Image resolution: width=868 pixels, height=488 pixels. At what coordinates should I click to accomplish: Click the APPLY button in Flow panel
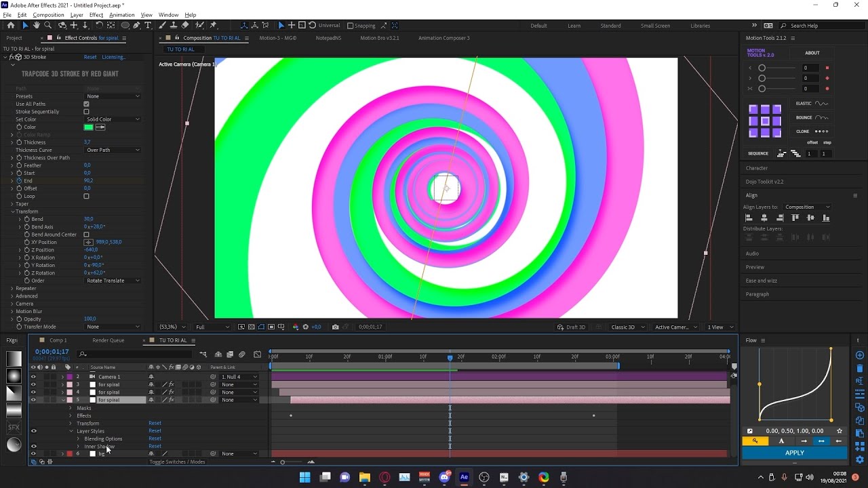794,453
